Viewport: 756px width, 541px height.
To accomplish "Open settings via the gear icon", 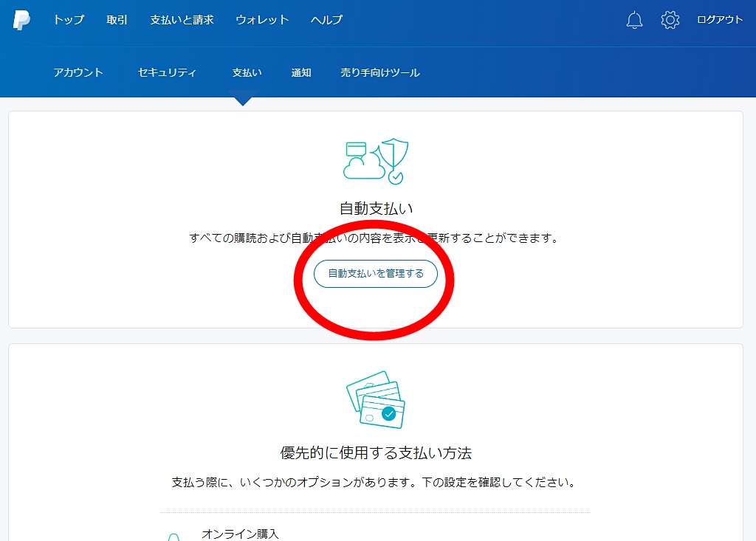I will pos(670,20).
